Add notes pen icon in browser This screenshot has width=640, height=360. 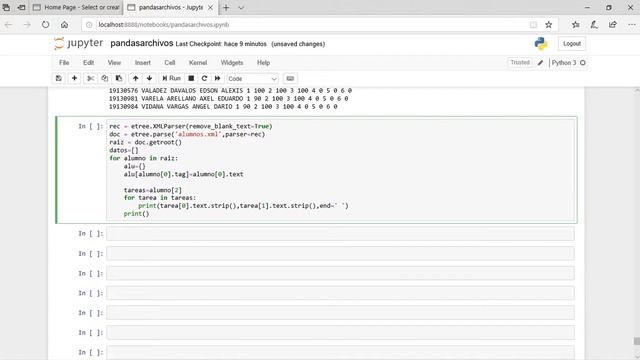594,25
